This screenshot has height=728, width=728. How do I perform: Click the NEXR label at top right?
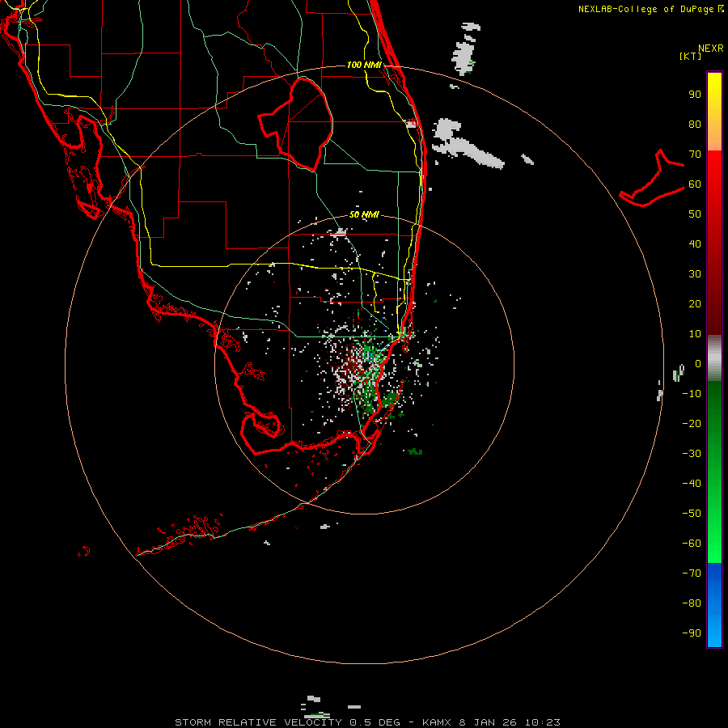click(711, 49)
